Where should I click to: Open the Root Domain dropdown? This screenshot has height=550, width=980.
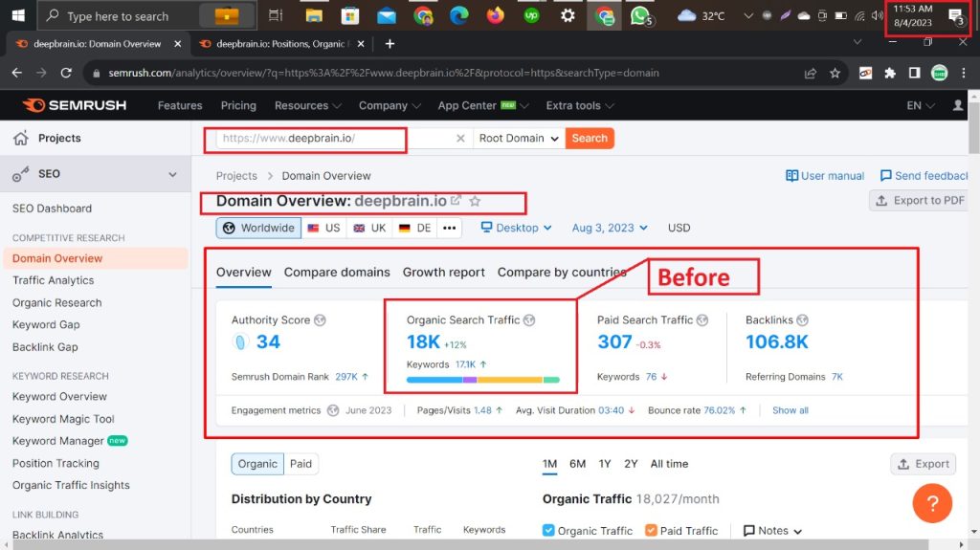(x=519, y=138)
